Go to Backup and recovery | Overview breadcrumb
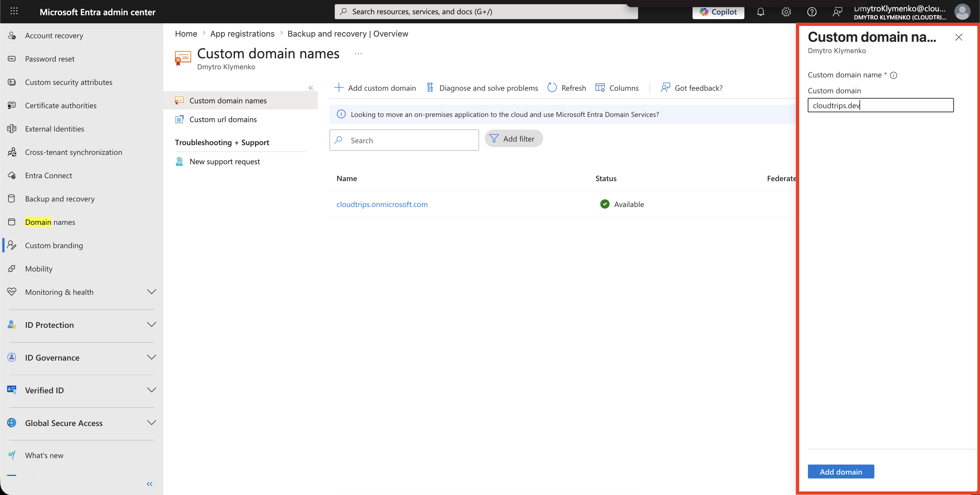980x495 pixels. [348, 33]
